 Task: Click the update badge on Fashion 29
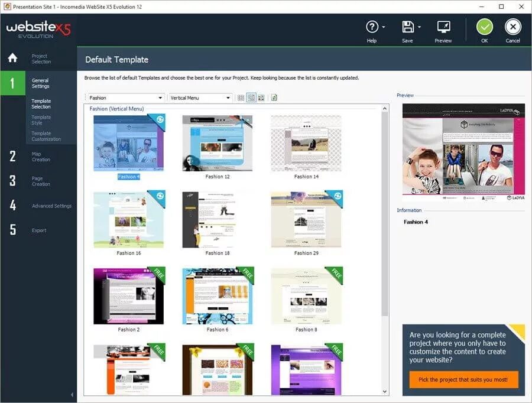coord(338,196)
